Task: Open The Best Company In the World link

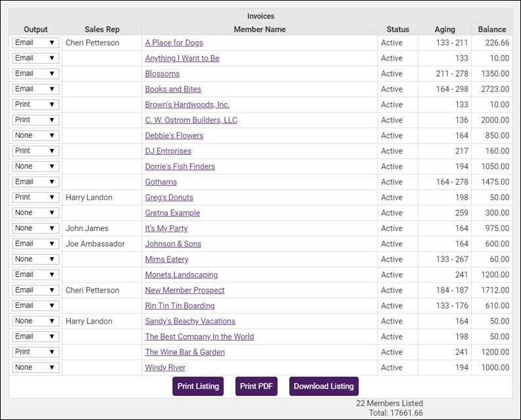Action: pyautogui.click(x=199, y=336)
